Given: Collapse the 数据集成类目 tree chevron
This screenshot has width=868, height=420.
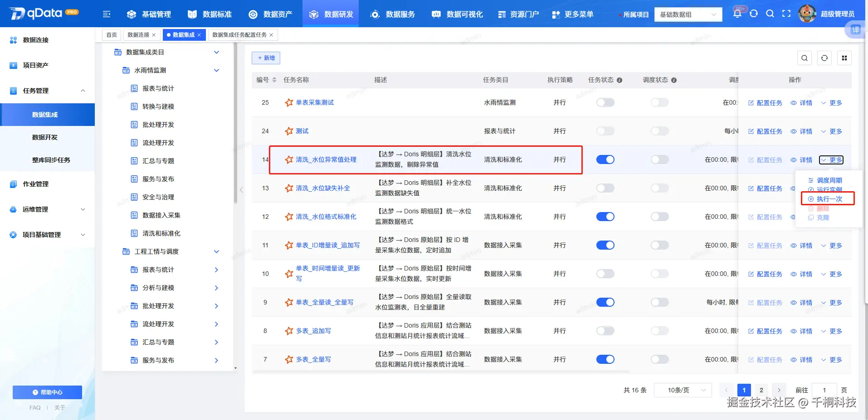Looking at the screenshot, I should 216,52.
